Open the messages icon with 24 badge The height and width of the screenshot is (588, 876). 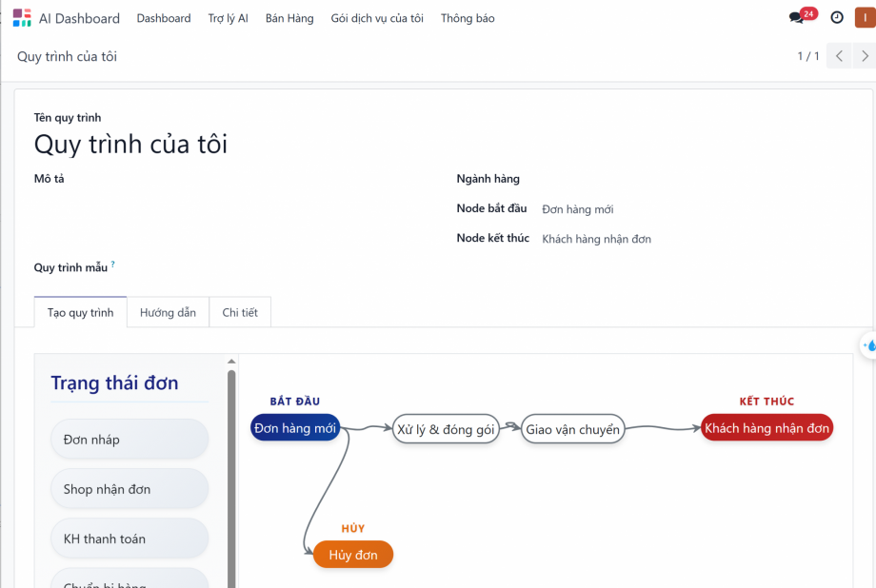tap(797, 18)
